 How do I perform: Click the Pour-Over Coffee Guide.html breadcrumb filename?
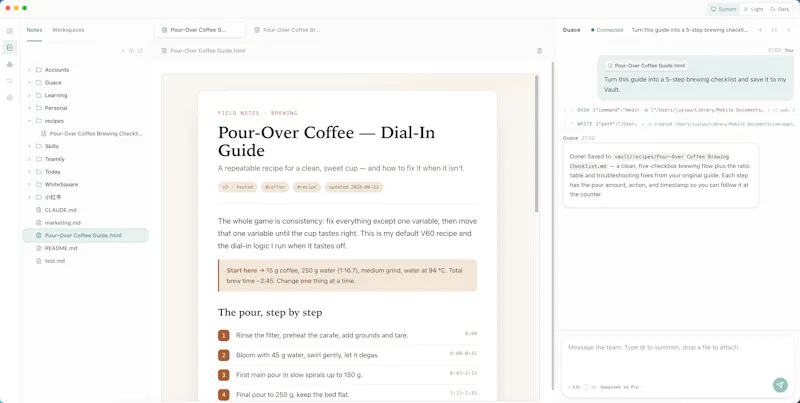[x=208, y=51]
